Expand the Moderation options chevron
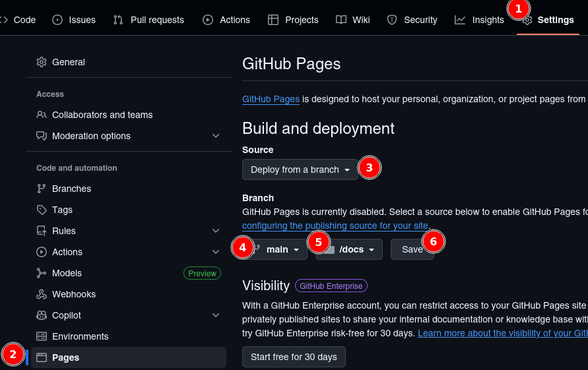This screenshot has height=370, width=588. (x=216, y=136)
